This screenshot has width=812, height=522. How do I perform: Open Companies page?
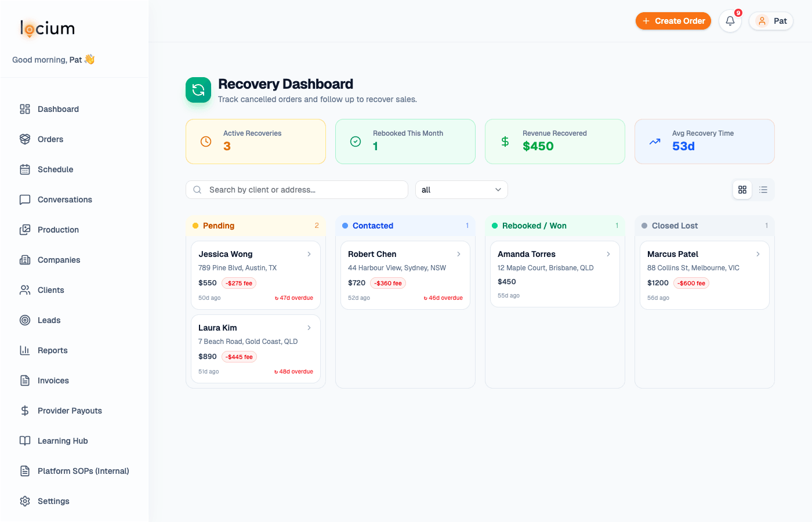(74, 260)
